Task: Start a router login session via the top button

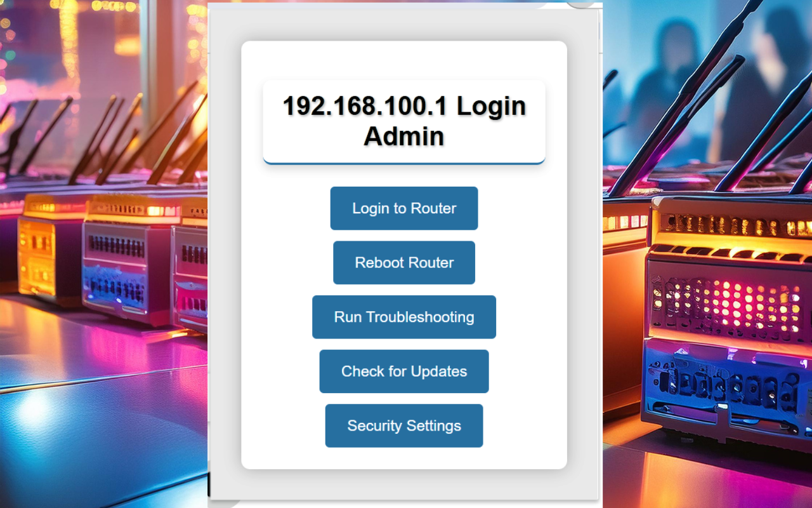Action: click(x=403, y=208)
